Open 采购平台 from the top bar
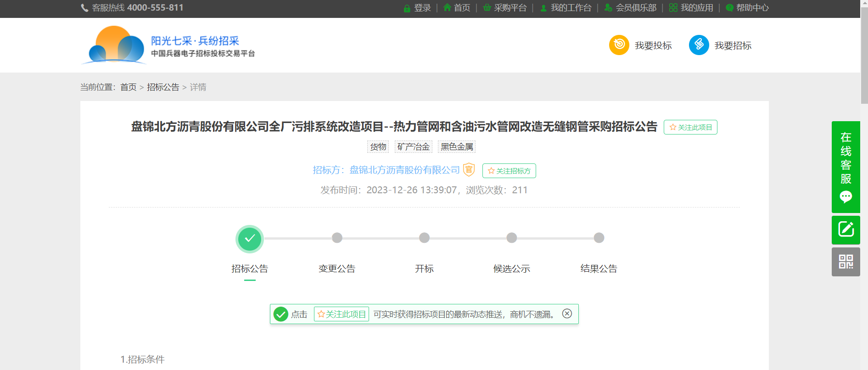 [510, 8]
